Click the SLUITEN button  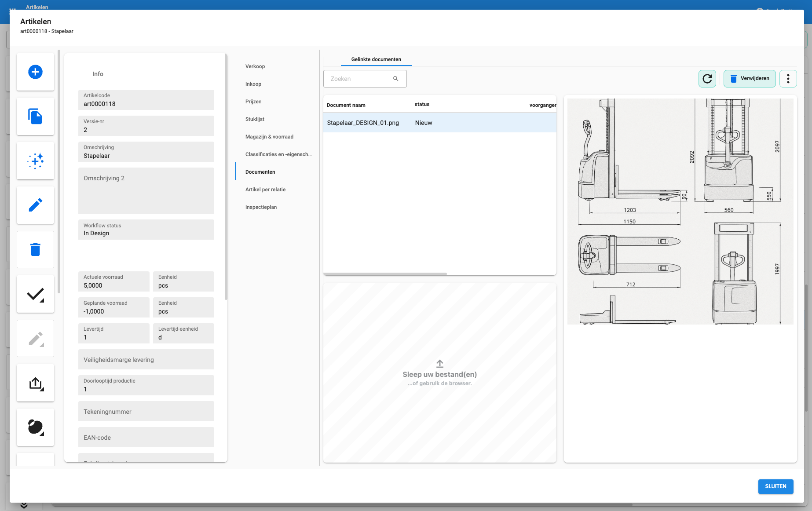coord(775,486)
